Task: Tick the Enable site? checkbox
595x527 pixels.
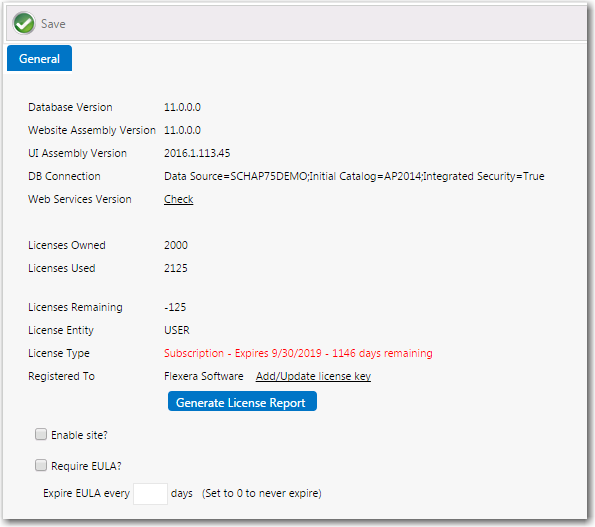Action: (x=41, y=434)
